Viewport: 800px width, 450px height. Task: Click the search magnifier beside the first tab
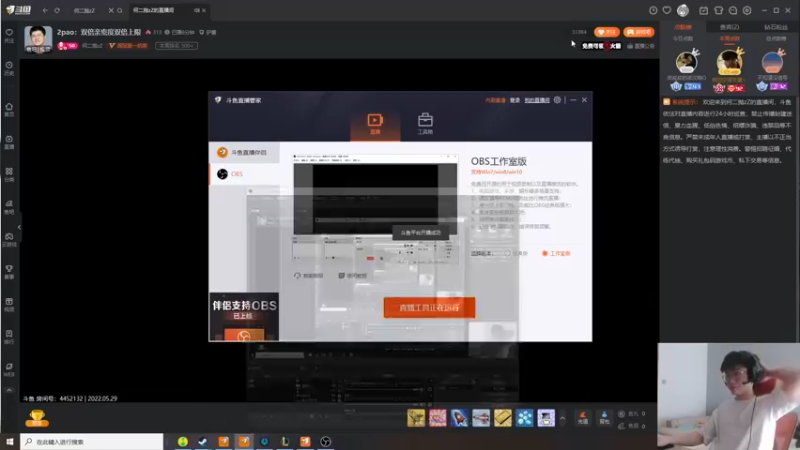tap(120, 10)
